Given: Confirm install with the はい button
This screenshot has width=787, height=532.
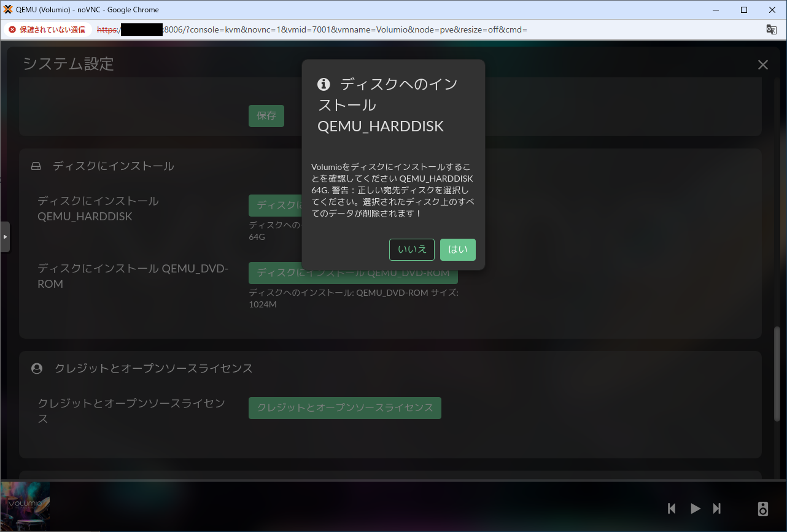Looking at the screenshot, I should click(457, 250).
